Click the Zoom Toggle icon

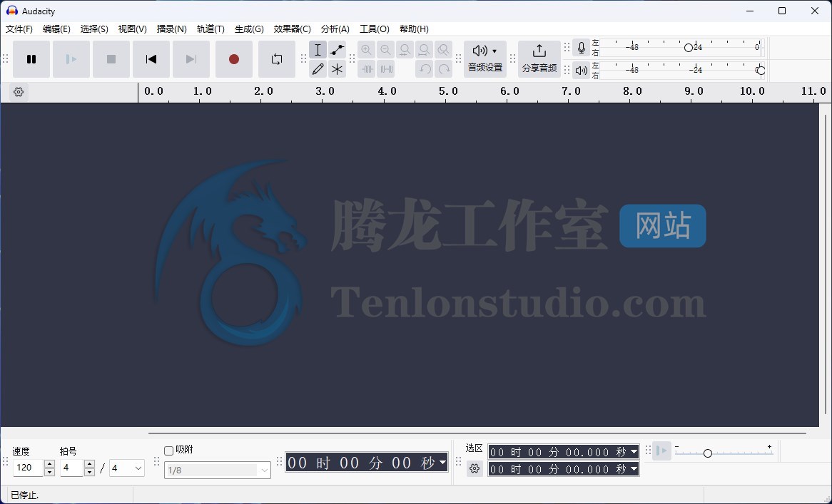pyautogui.click(x=444, y=50)
